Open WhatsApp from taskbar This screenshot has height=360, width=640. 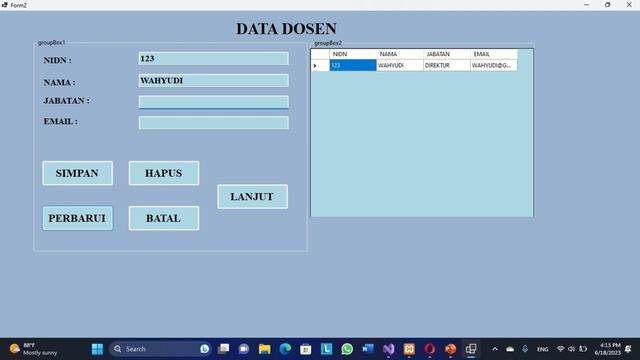[347, 349]
